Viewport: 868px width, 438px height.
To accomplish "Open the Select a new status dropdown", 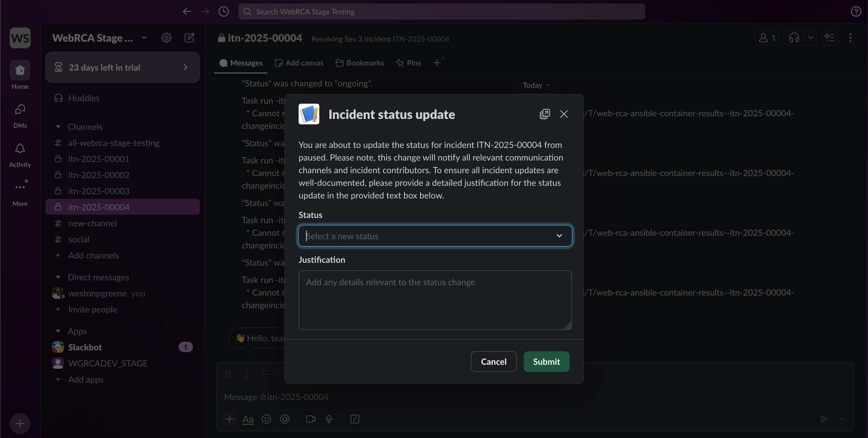I will tap(435, 236).
